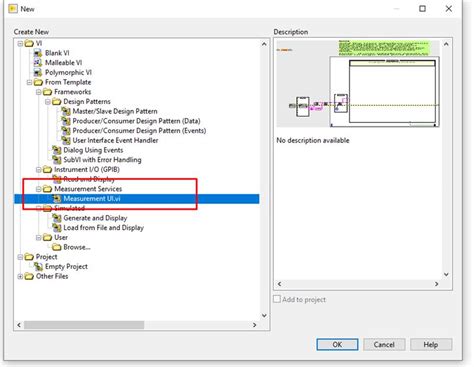Click the Measurement UI.vi template icon

57,198
